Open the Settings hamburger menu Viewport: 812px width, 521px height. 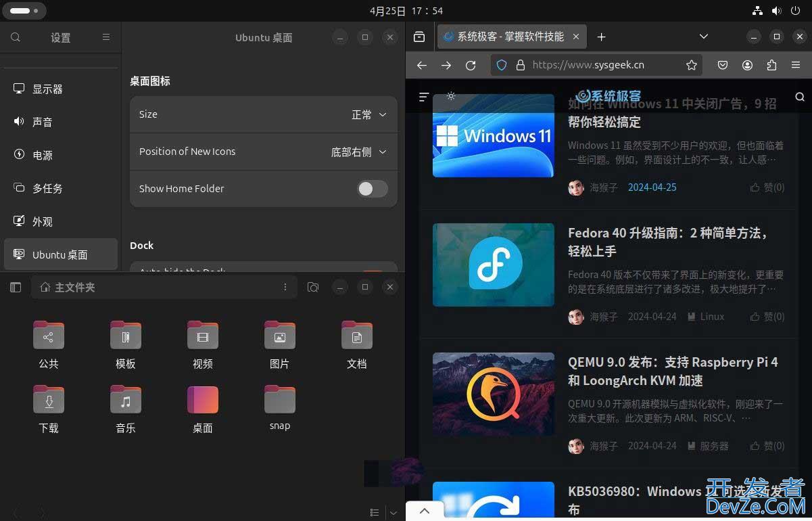coord(106,37)
